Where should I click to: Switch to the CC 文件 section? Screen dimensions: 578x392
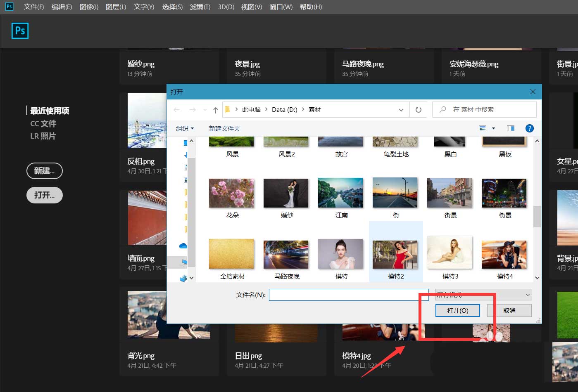coord(43,123)
